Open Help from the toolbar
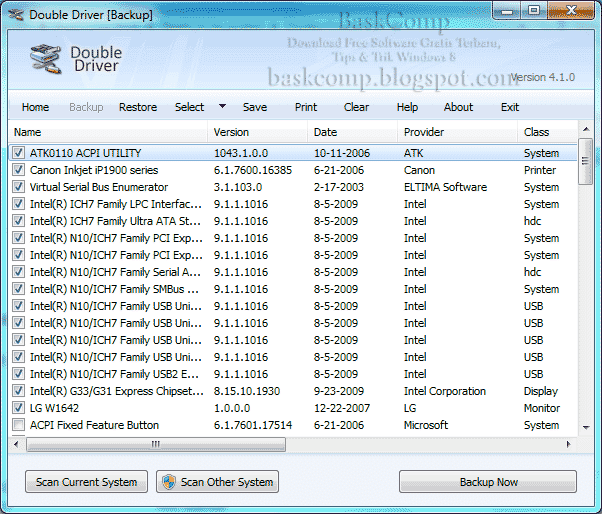602x514 pixels. coord(407,107)
